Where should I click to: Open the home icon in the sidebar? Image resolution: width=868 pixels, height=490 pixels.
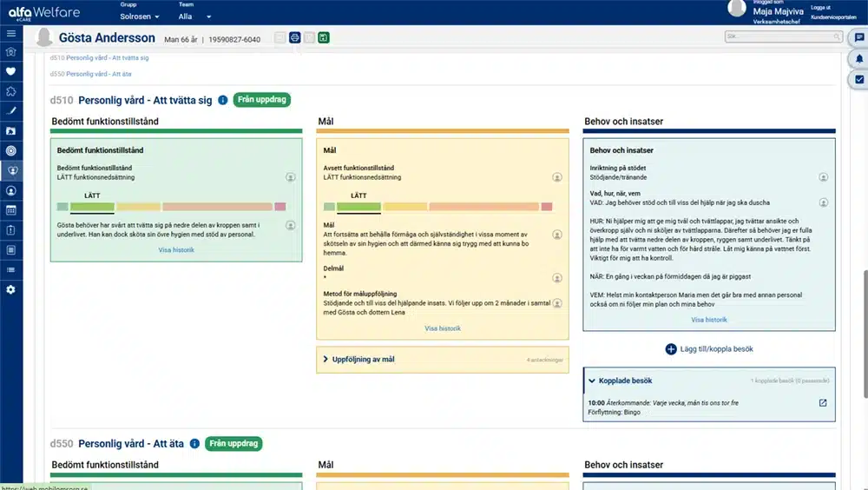(x=11, y=52)
